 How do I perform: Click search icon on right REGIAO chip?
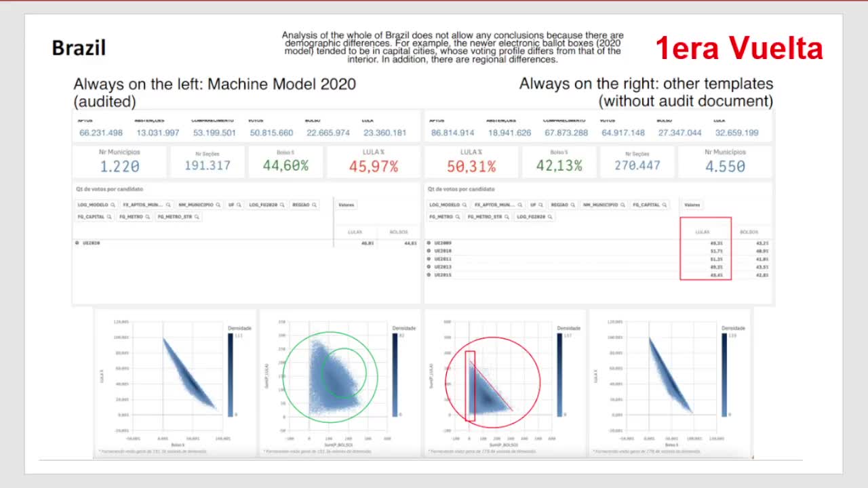pyautogui.click(x=572, y=205)
